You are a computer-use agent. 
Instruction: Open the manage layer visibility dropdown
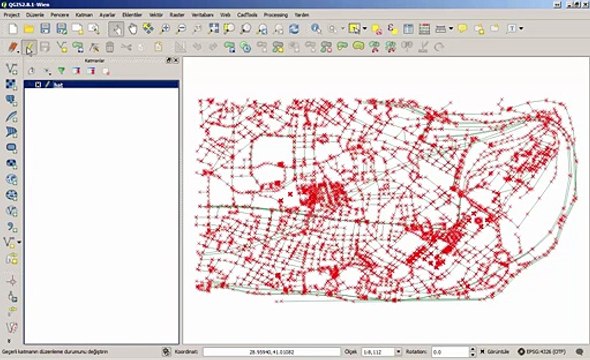pyautogui.click(x=47, y=71)
